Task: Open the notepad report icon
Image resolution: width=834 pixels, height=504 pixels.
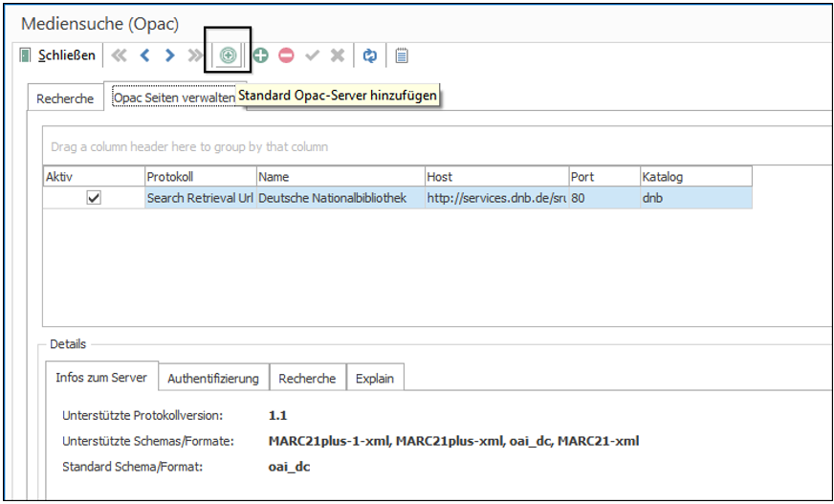Action: [402, 55]
